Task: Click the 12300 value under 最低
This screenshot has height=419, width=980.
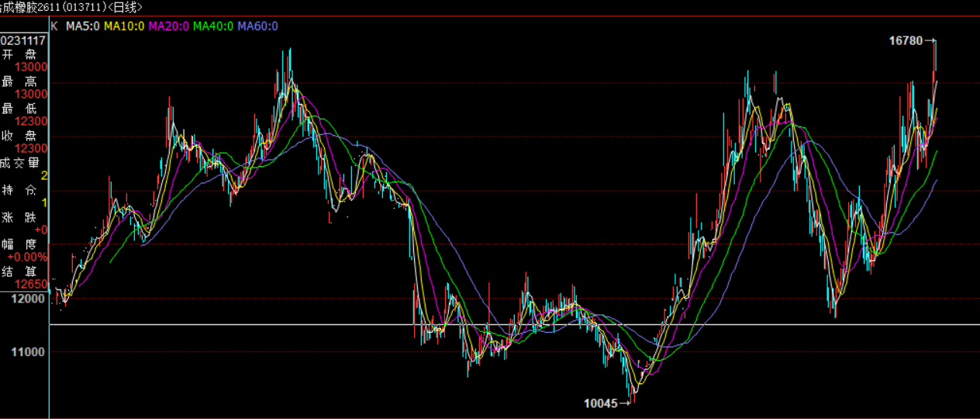Action: pyautogui.click(x=32, y=122)
